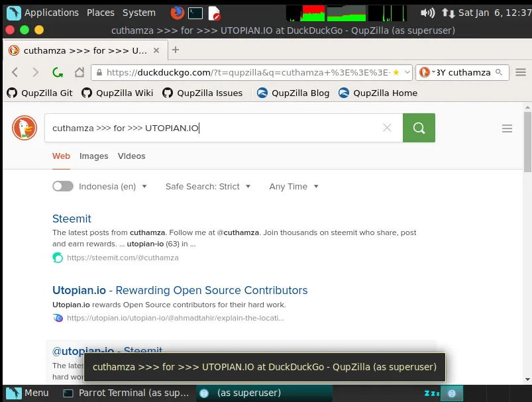Click the utopian.io result URL
Image resolution: width=532 pixels, height=402 pixels.
pyautogui.click(x=176, y=318)
